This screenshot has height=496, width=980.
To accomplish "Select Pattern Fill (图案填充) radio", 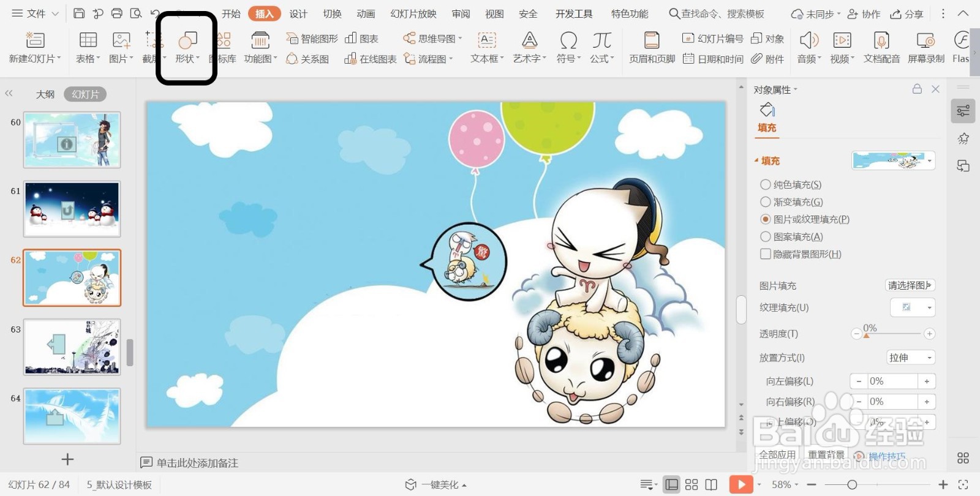I will click(x=765, y=236).
